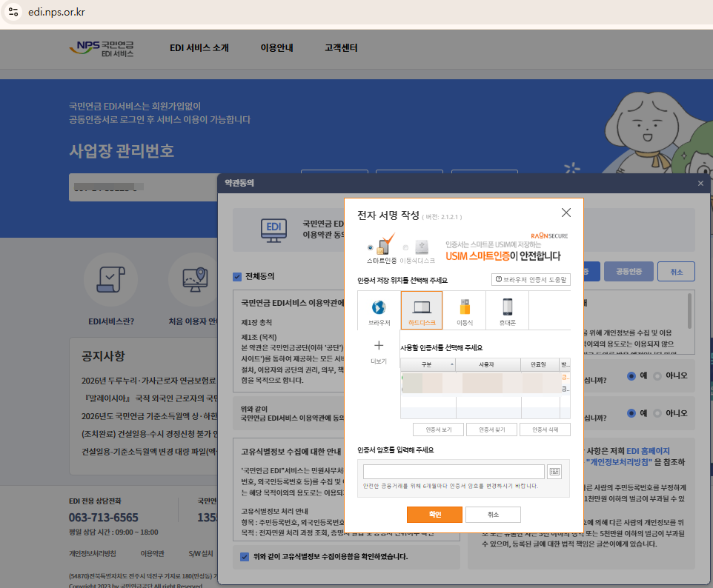This screenshot has width=713, height=588.
Task: Click the 인증서 보기 button
Action: (x=438, y=430)
